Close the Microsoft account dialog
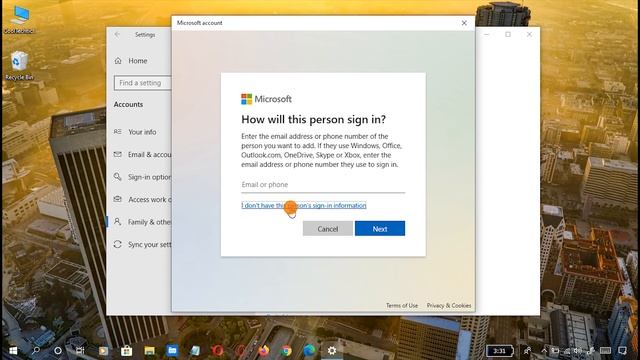640x360 pixels. click(x=464, y=23)
